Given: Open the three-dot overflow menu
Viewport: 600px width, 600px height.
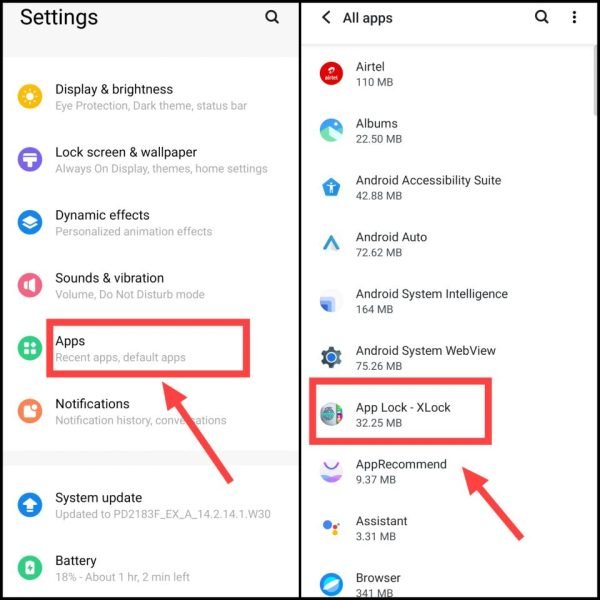Looking at the screenshot, I should [574, 17].
